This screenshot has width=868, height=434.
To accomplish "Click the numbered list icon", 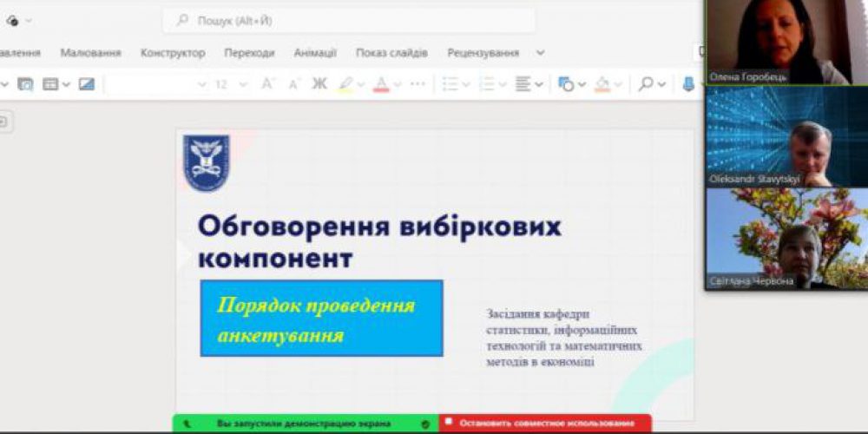I will click(486, 84).
